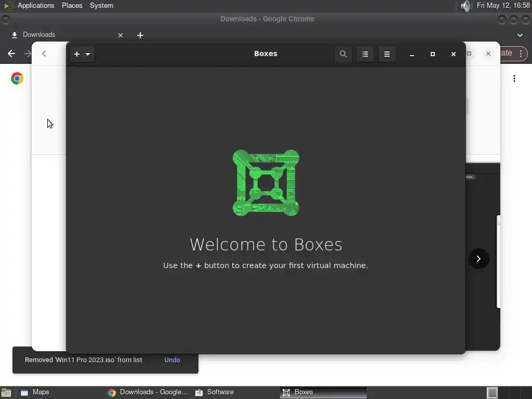Switch to Downloads - Google Chrome taskbar item
This screenshot has width=532, height=399.
point(149,392)
